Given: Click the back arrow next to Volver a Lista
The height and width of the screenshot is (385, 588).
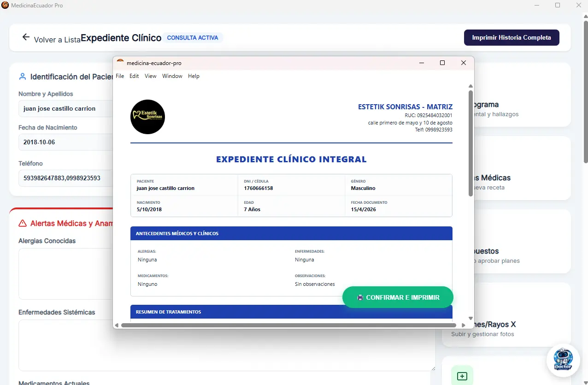Looking at the screenshot, I should [26, 37].
